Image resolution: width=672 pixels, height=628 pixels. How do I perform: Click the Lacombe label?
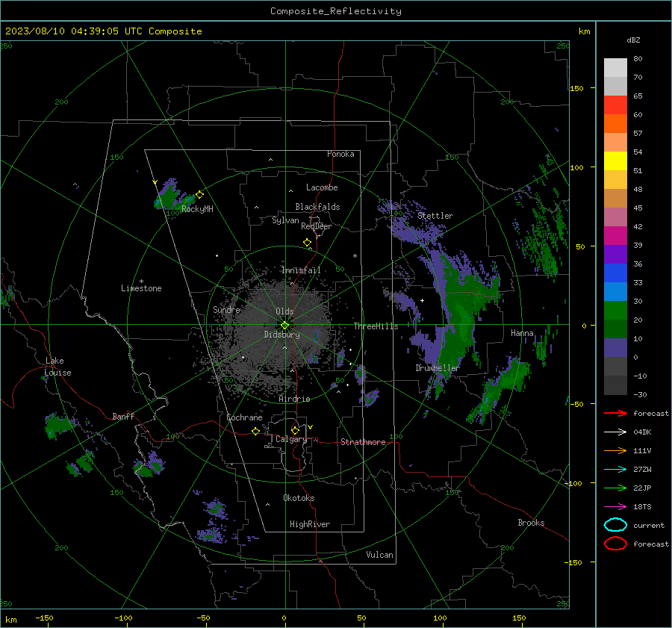[322, 187]
